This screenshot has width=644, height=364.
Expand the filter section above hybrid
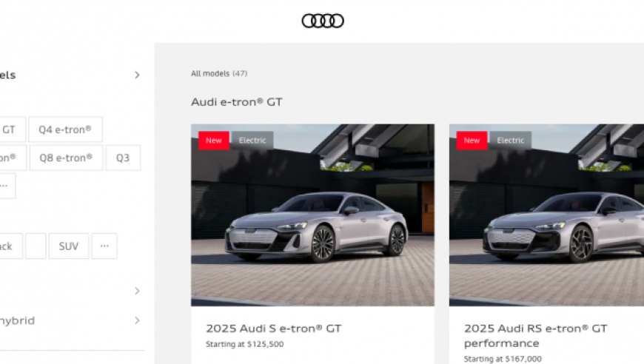pos(137,291)
